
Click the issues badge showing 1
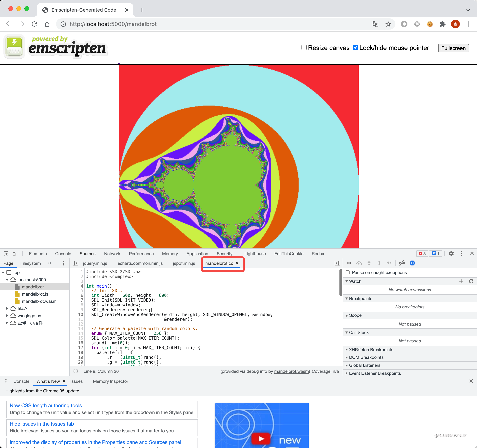pos(435,254)
